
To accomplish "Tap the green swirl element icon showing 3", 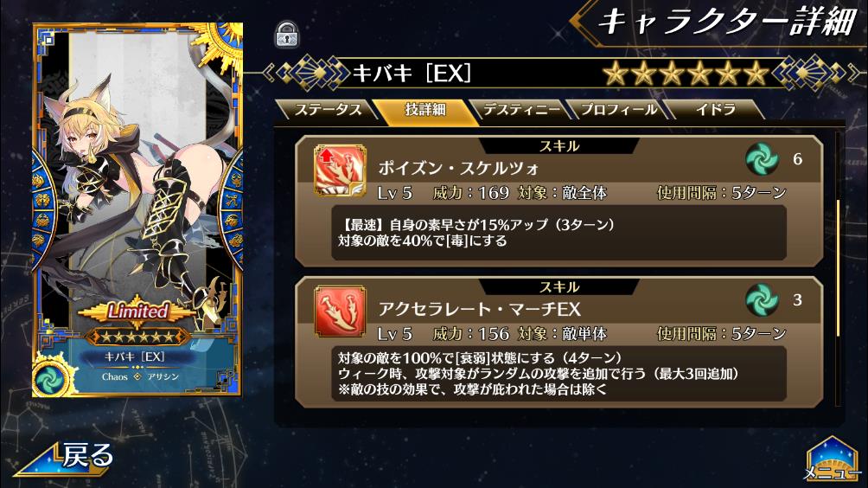I will coord(762,300).
